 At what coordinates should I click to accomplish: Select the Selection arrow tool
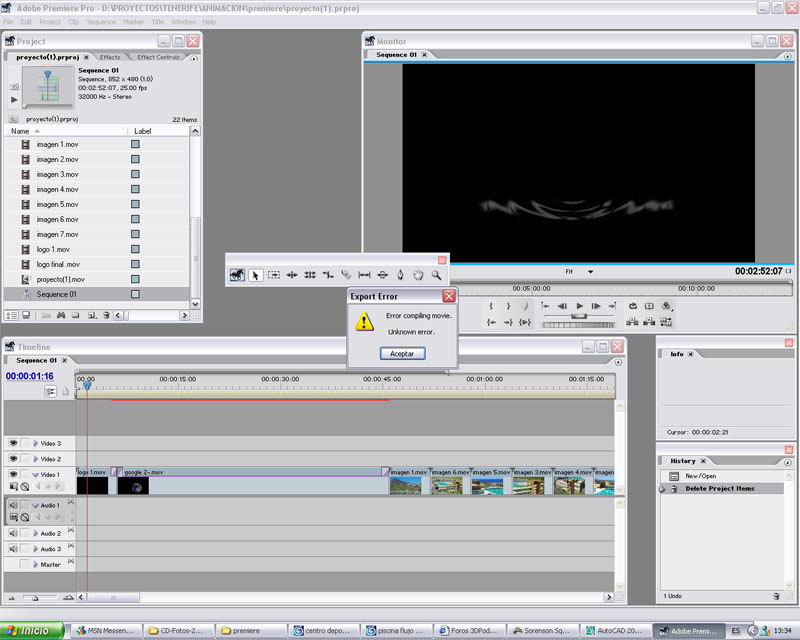point(255,276)
